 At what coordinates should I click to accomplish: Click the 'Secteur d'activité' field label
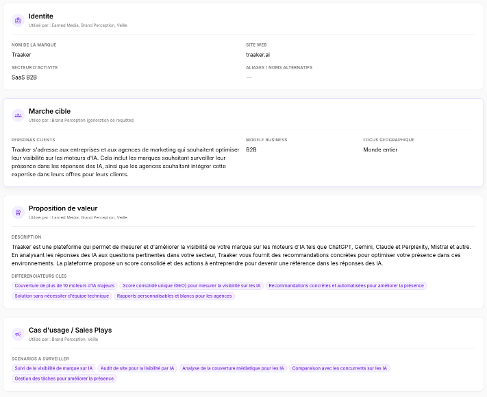pyautogui.click(x=35, y=68)
